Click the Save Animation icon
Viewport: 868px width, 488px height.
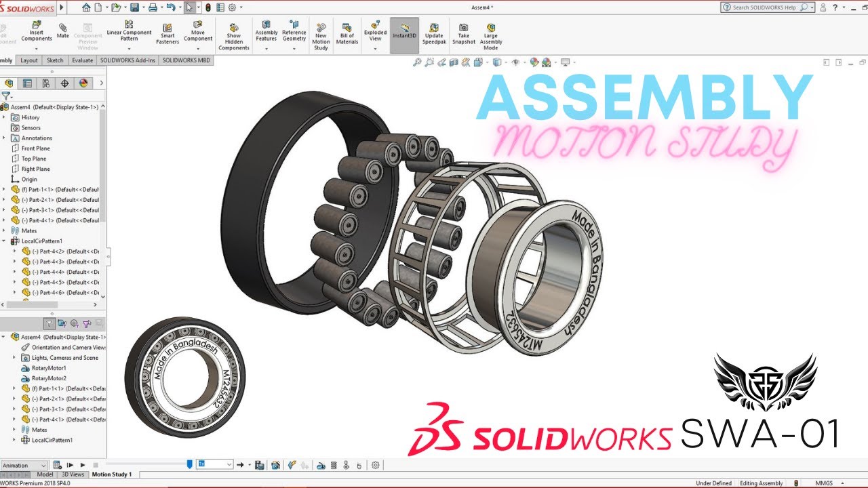click(x=259, y=465)
